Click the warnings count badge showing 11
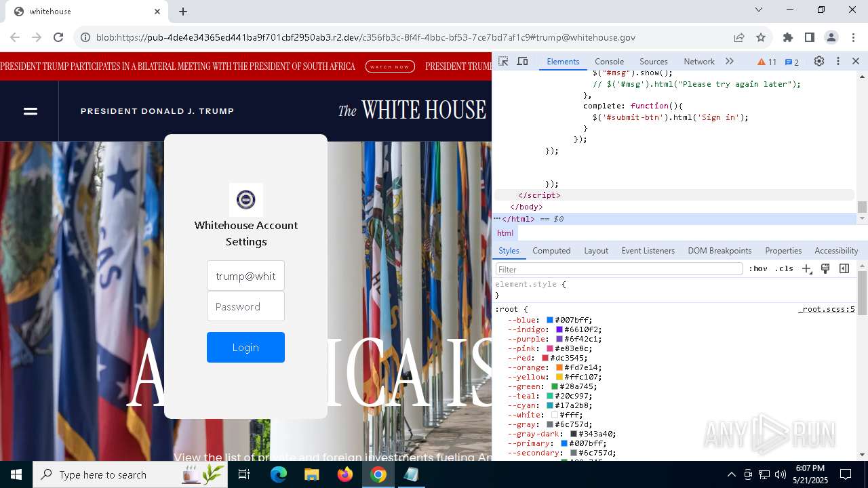Screen dimensions: 868x488 (x=767, y=62)
